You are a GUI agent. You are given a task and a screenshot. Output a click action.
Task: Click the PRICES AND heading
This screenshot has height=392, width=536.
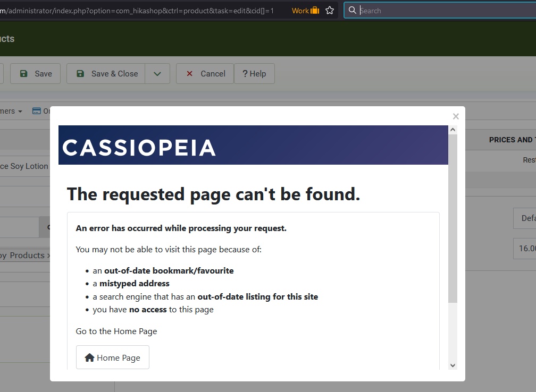512,140
